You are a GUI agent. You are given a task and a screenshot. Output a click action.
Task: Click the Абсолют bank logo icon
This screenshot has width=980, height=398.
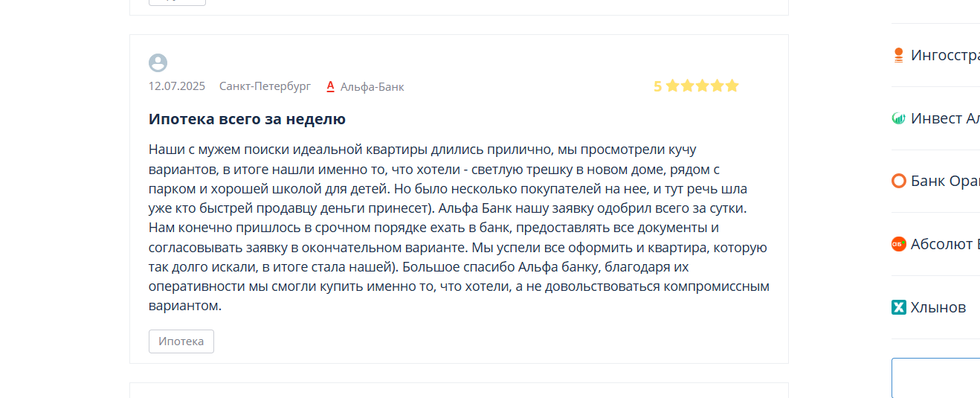898,244
